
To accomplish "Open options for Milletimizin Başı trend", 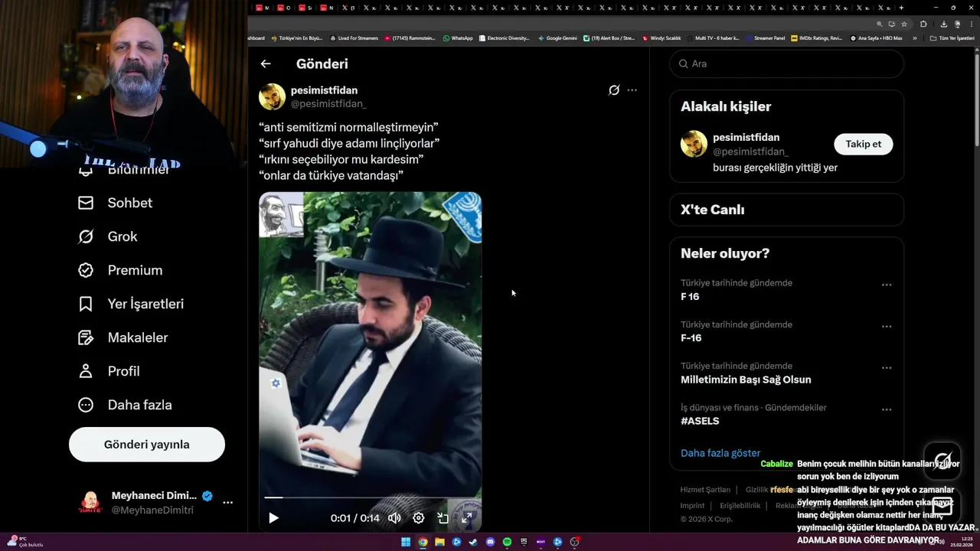I will click(886, 368).
